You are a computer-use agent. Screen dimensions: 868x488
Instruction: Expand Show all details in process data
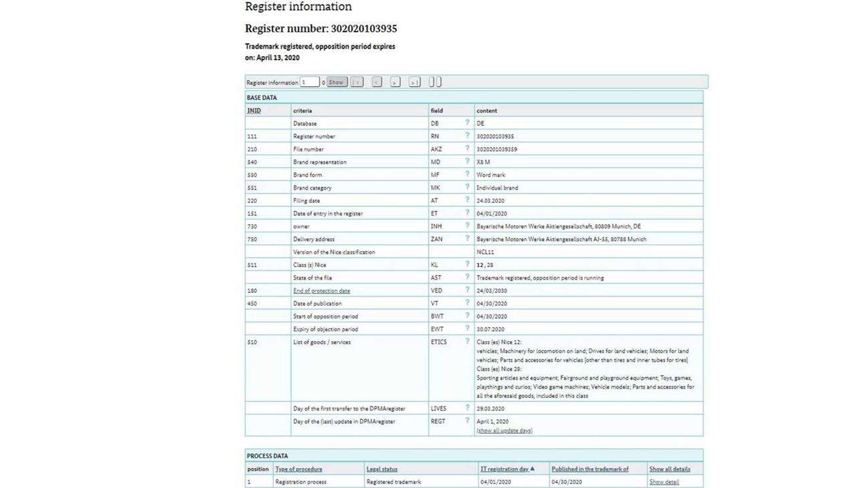pyautogui.click(x=670, y=469)
